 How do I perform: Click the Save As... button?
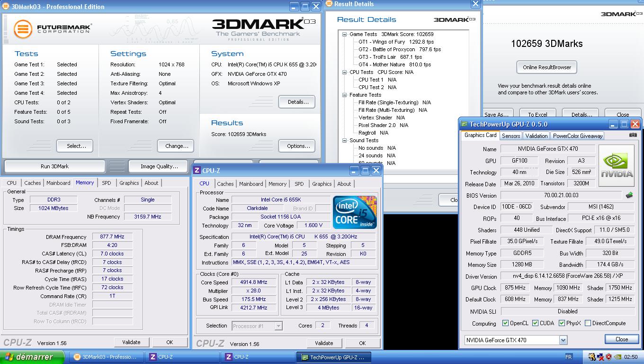[498, 114]
